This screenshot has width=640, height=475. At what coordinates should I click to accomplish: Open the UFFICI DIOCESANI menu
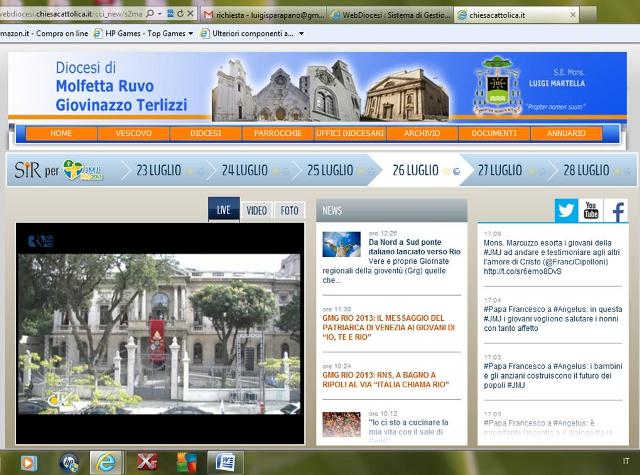pos(350,133)
